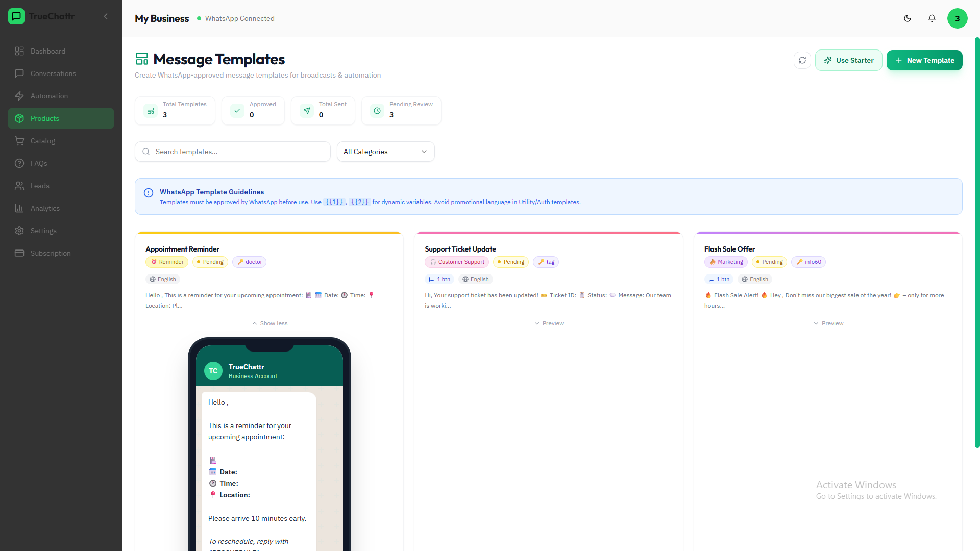This screenshot has height=551, width=980.
Task: Open the FAQs section
Action: (x=38, y=163)
